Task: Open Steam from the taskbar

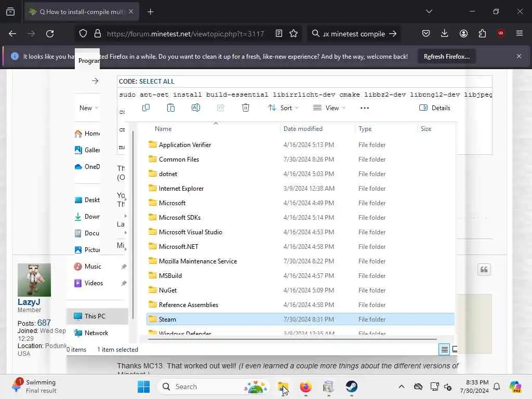Action: tap(351, 387)
